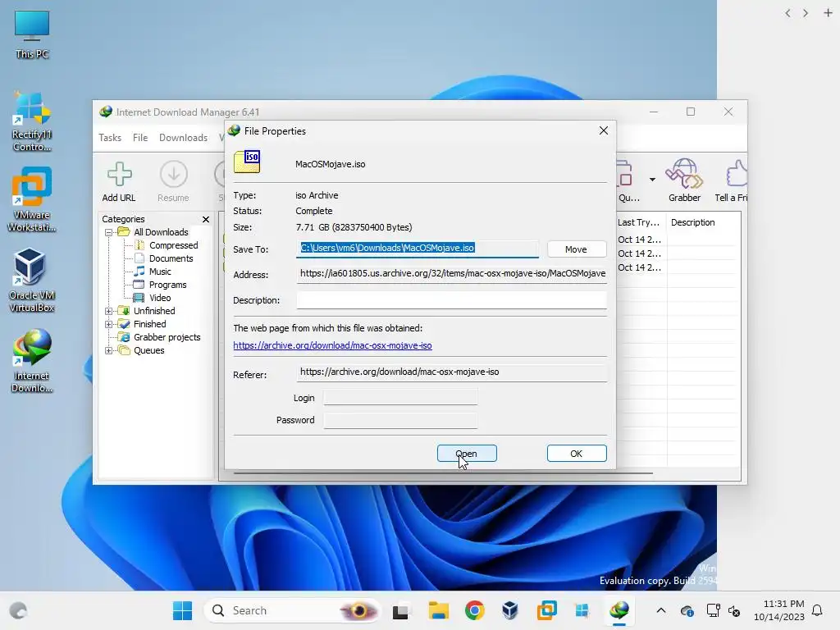Click the Login input field
This screenshot has width=840, height=630.
click(x=400, y=398)
